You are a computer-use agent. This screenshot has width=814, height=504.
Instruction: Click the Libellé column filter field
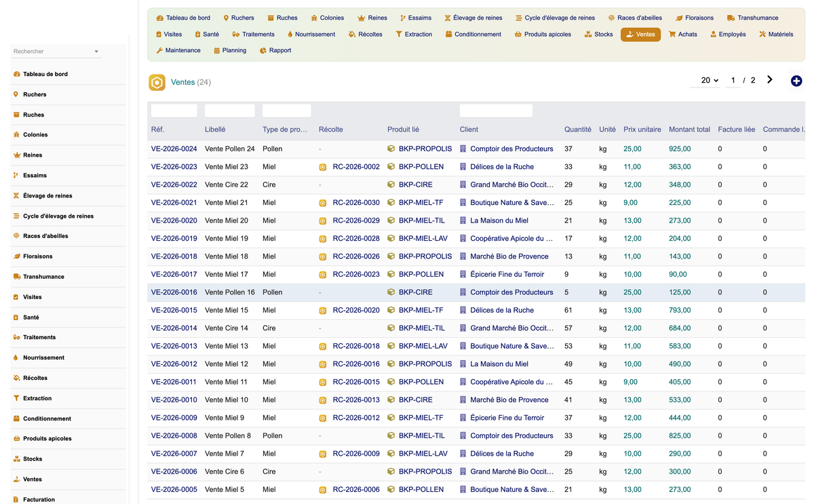click(230, 111)
